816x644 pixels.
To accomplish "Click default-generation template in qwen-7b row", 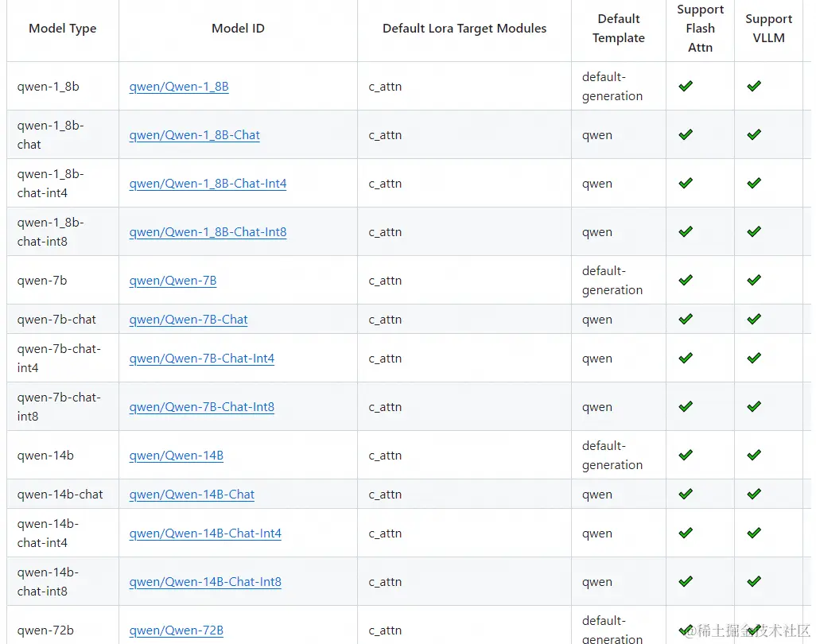I will pyautogui.click(x=612, y=281).
